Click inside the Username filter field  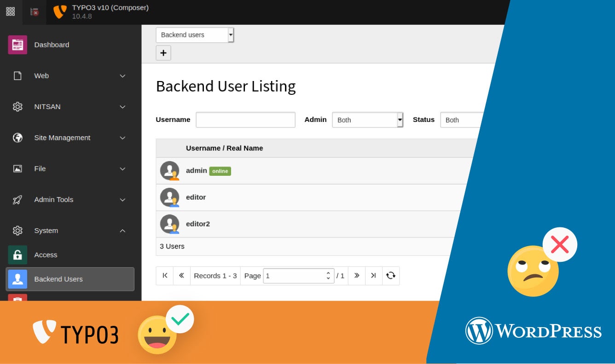click(x=245, y=120)
